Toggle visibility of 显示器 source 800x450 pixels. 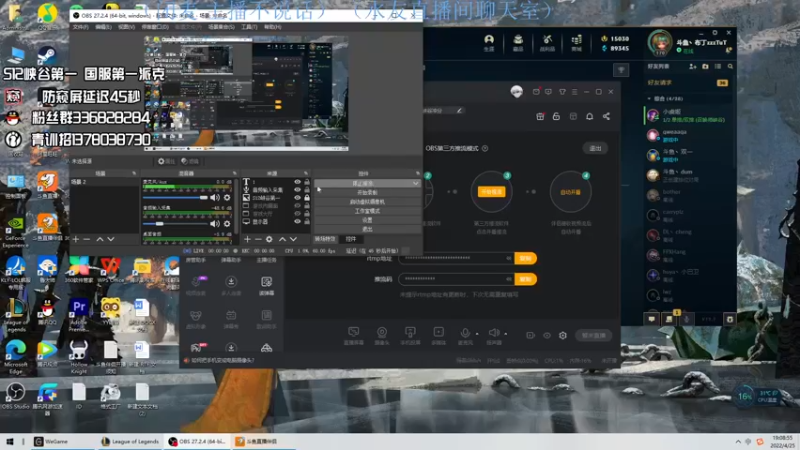point(297,221)
